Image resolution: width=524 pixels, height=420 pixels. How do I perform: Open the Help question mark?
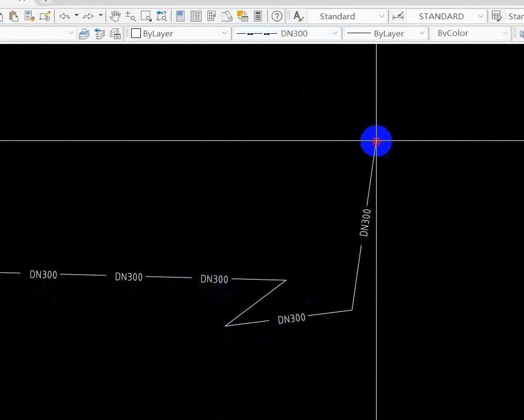pos(276,16)
